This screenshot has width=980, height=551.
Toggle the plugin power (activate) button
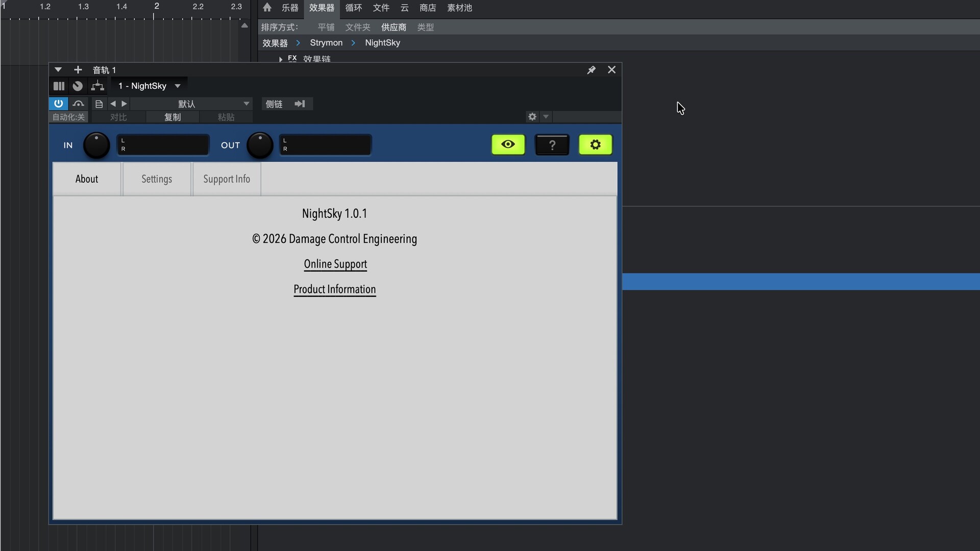[59, 104]
